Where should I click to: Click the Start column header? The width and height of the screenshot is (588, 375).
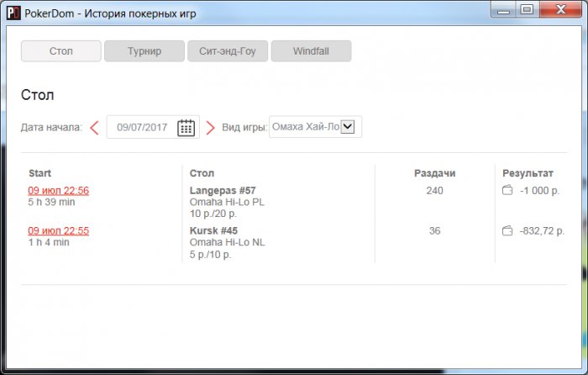point(39,173)
